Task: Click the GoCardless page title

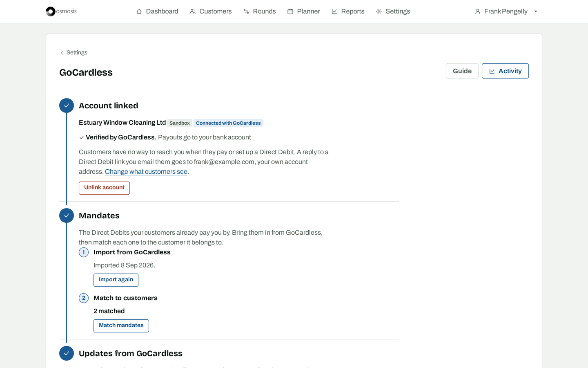Action: pos(86,72)
